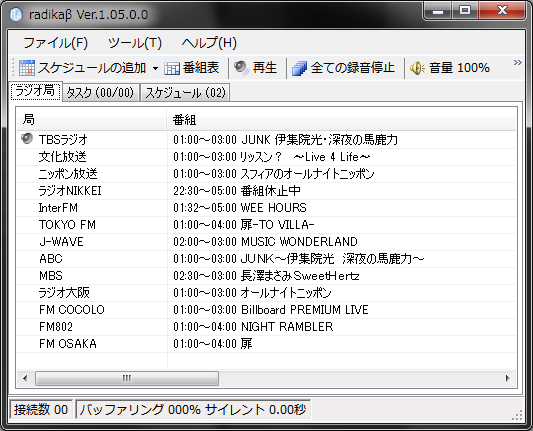Select the ラジオ大阪 station row
Viewport: 533px width, 431px height.
tap(266, 293)
